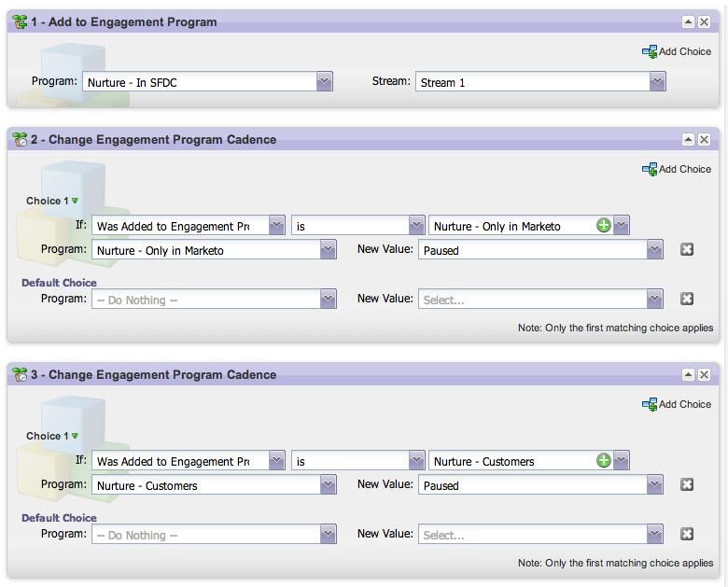The width and height of the screenshot is (728, 587).
Task: Open step 3 If field dropdown Was Added to Engagement
Action: [x=276, y=461]
